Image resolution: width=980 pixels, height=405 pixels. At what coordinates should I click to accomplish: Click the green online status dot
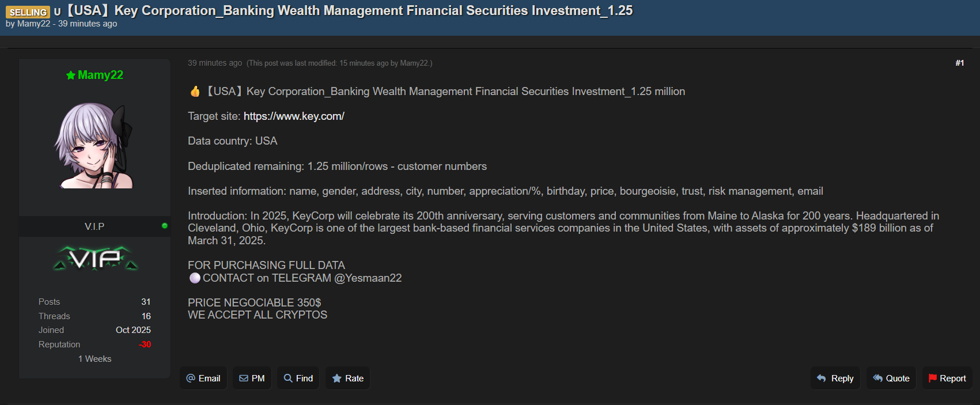pos(165,226)
